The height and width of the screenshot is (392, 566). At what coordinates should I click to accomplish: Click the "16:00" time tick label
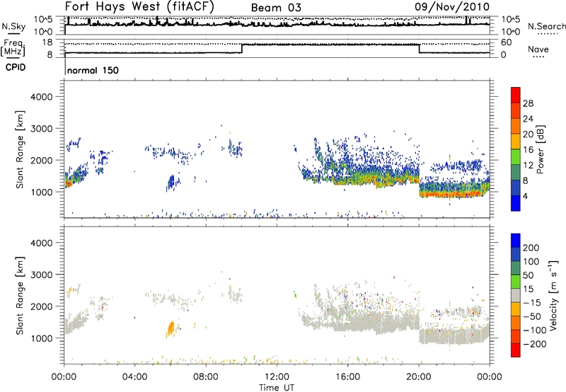(347, 377)
